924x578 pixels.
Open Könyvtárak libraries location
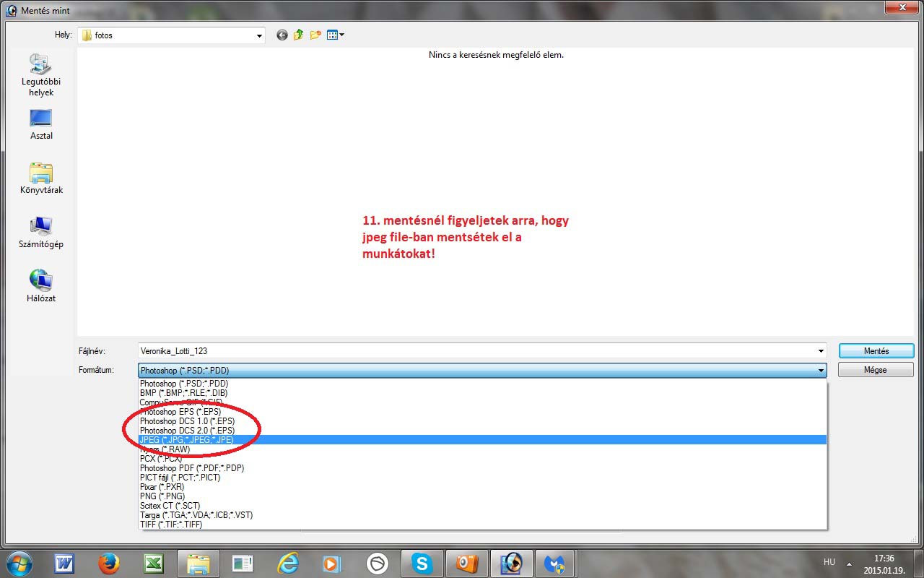click(x=41, y=178)
